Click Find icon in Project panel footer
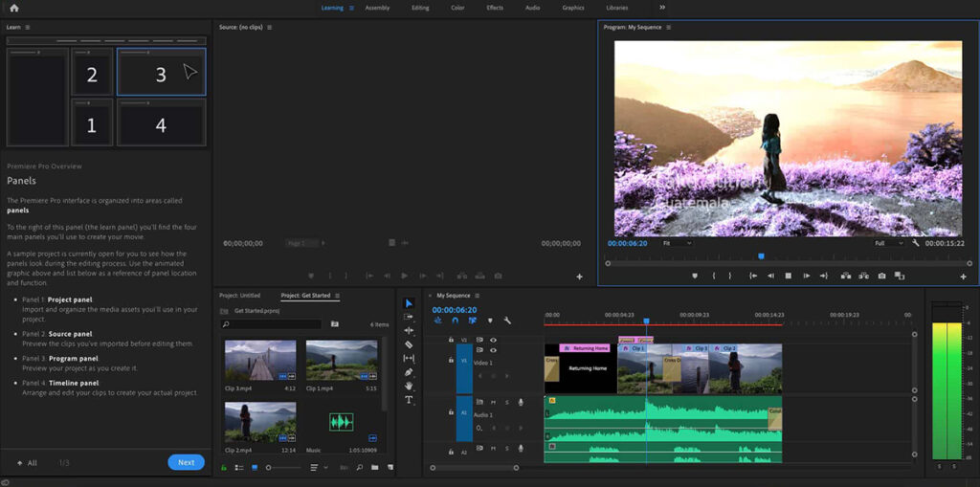980x487 pixels. pyautogui.click(x=360, y=467)
